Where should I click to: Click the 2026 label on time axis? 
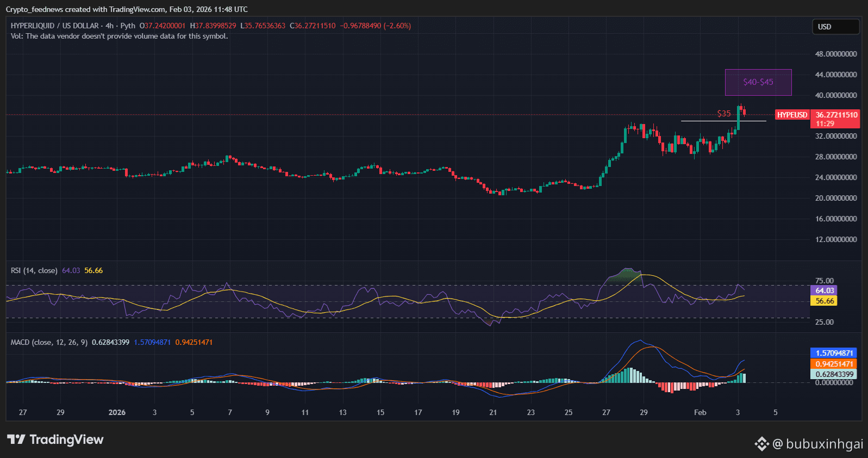[x=117, y=412]
